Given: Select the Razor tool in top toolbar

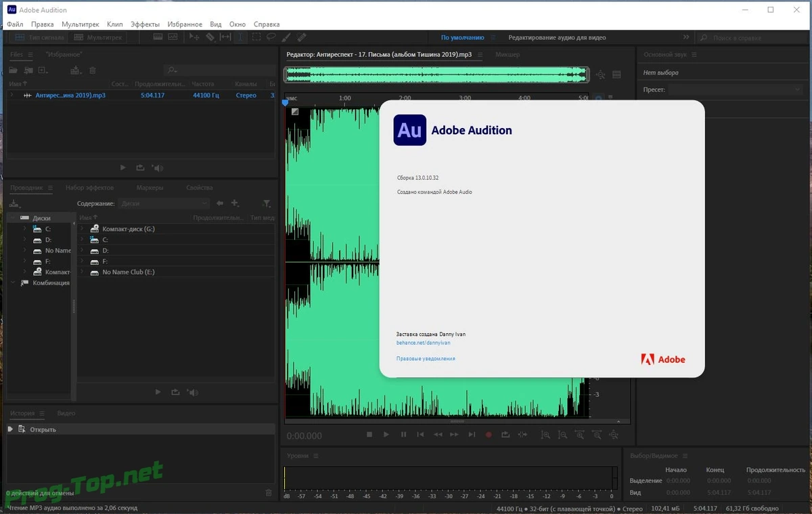Looking at the screenshot, I should [x=210, y=37].
